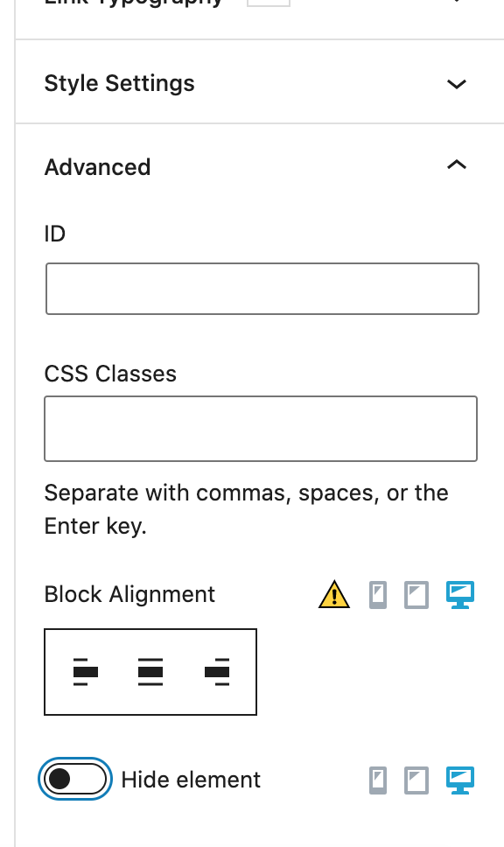Choose mobile view for Hide element

(x=378, y=780)
